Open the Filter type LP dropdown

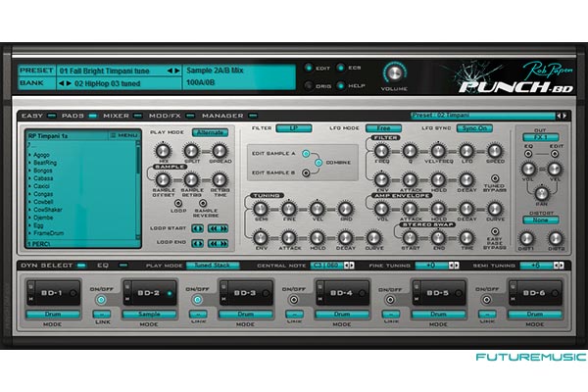[294, 128]
